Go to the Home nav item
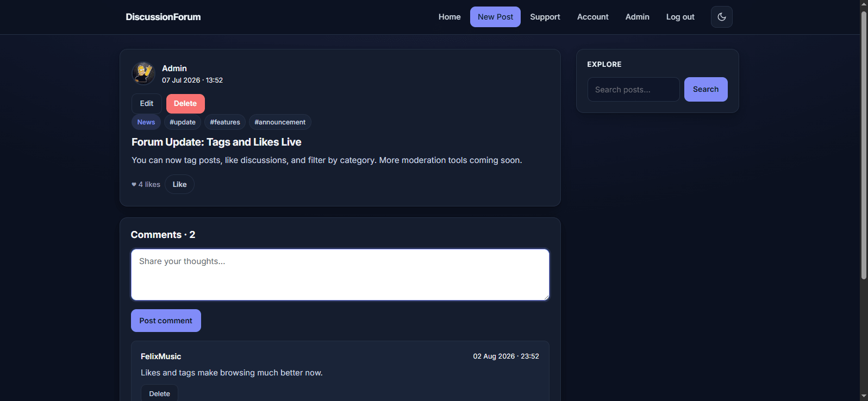 click(449, 17)
